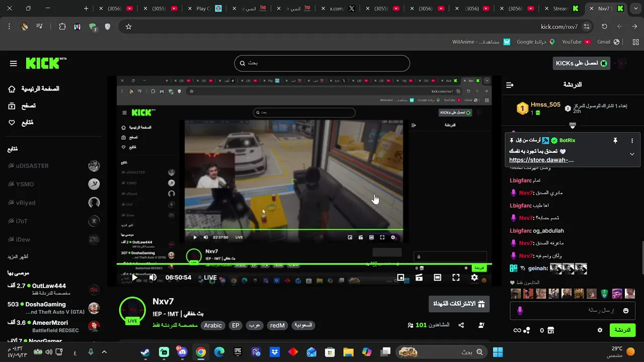The width and height of the screenshot is (644, 362).
Task: Switch to the Stream Kick tab
Action: click(x=562, y=9)
